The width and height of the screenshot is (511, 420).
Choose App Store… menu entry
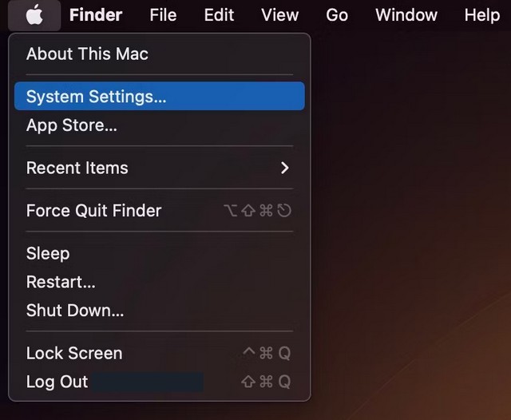72,125
